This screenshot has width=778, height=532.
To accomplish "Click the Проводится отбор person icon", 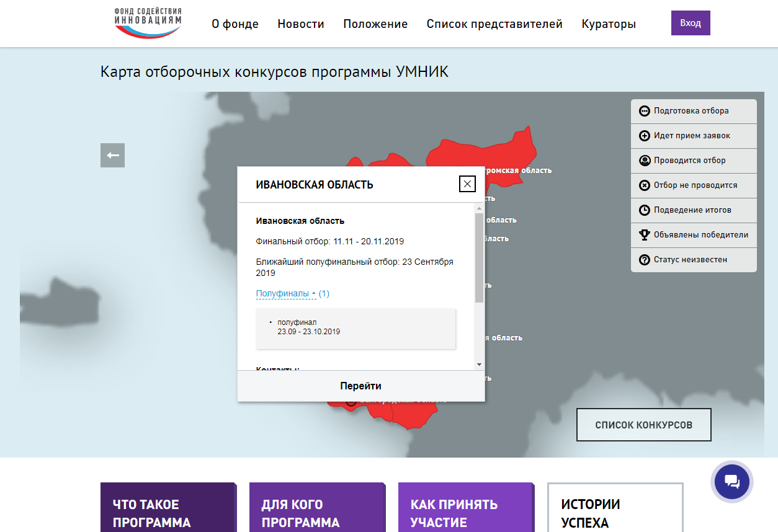I will tap(645, 161).
